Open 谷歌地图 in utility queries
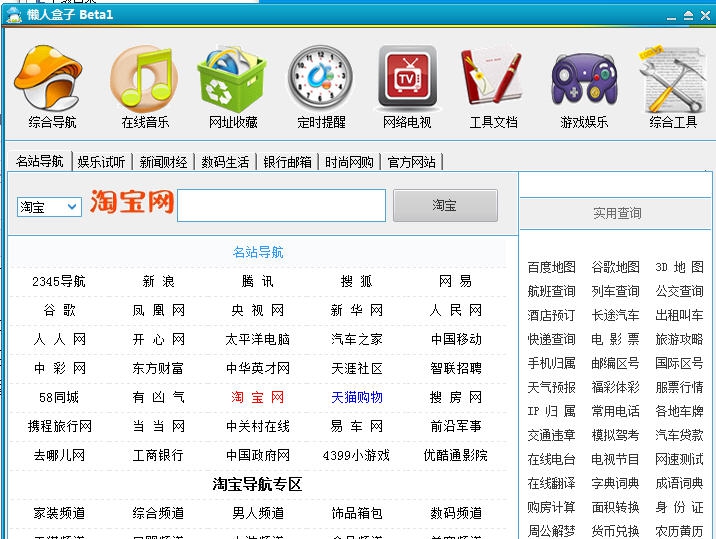This screenshot has height=539, width=716. coord(615,267)
